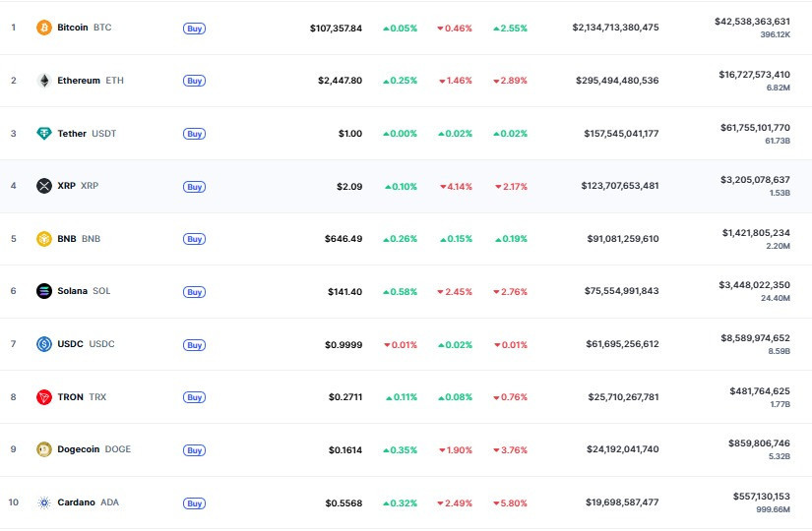812x531 pixels.
Task: Click the BNB yellow logo icon
Action: coord(44,239)
